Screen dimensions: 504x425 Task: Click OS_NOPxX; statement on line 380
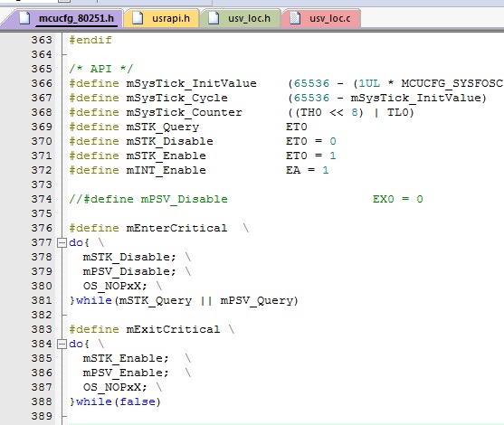pos(115,286)
